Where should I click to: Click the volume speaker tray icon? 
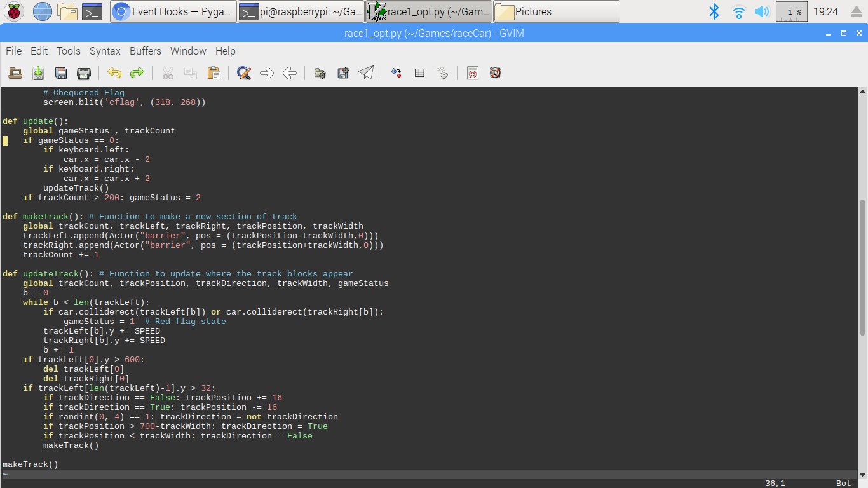[761, 11]
